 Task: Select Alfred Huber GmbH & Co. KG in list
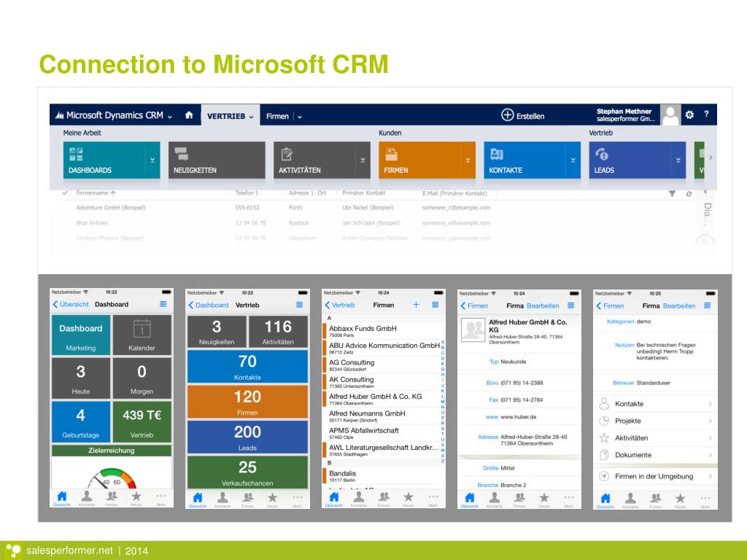click(x=382, y=399)
